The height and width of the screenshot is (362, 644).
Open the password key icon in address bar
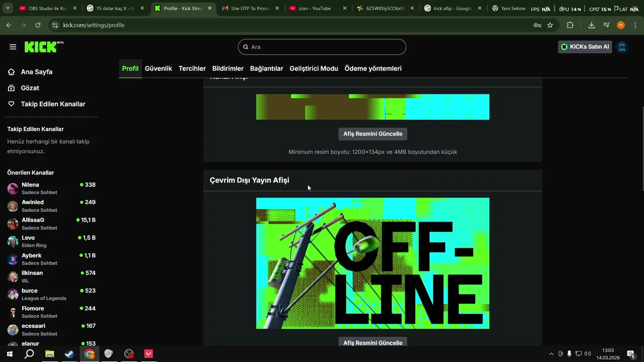click(x=537, y=25)
